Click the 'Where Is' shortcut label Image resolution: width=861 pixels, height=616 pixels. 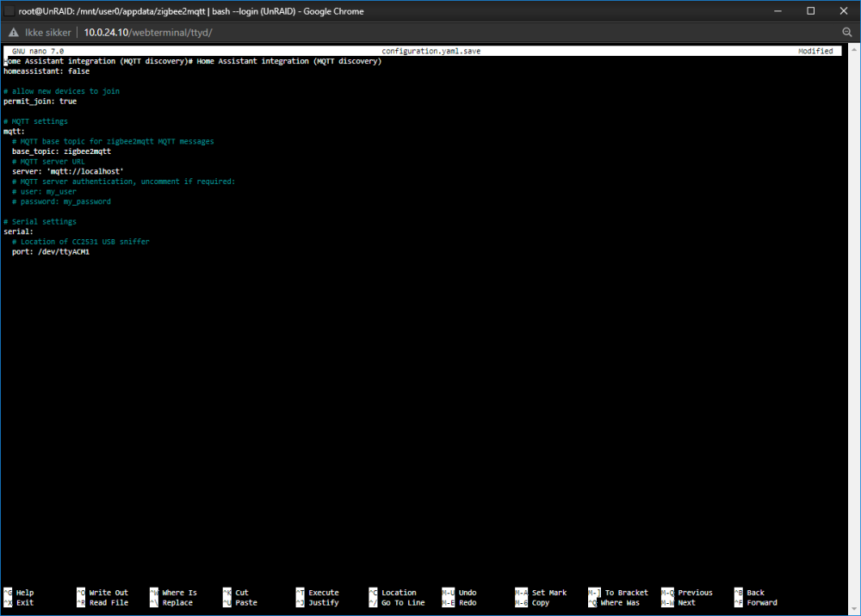pos(180,593)
